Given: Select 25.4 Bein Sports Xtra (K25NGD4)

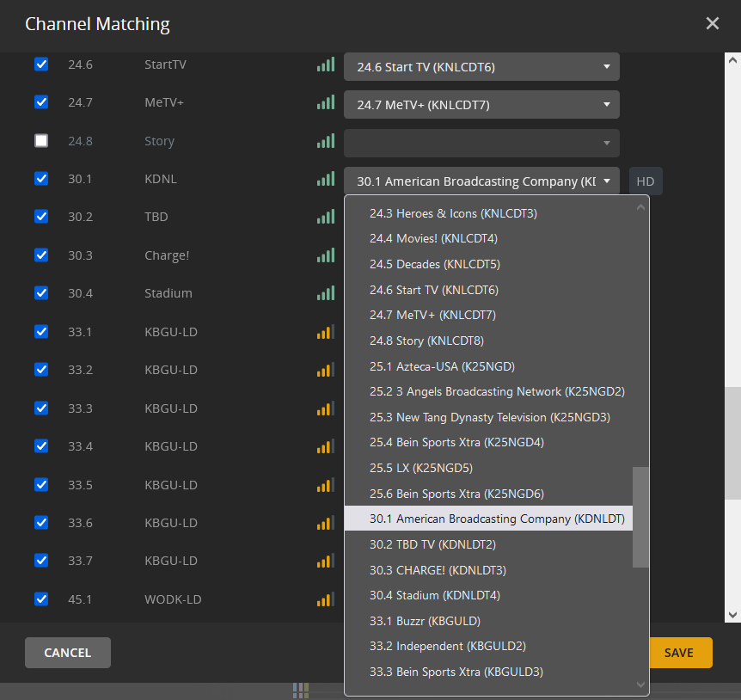Looking at the screenshot, I should point(488,442).
